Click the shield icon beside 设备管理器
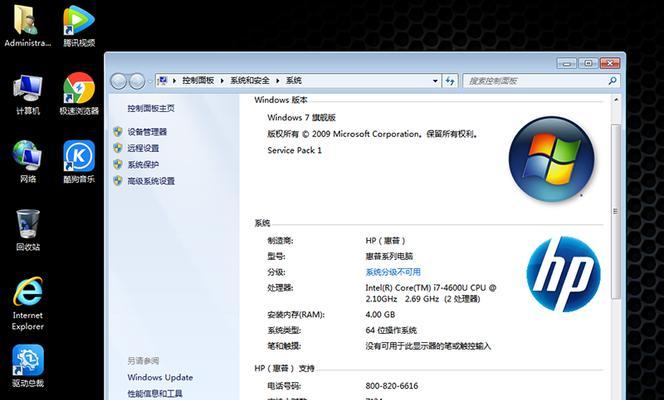664x400 pixels. click(118, 132)
